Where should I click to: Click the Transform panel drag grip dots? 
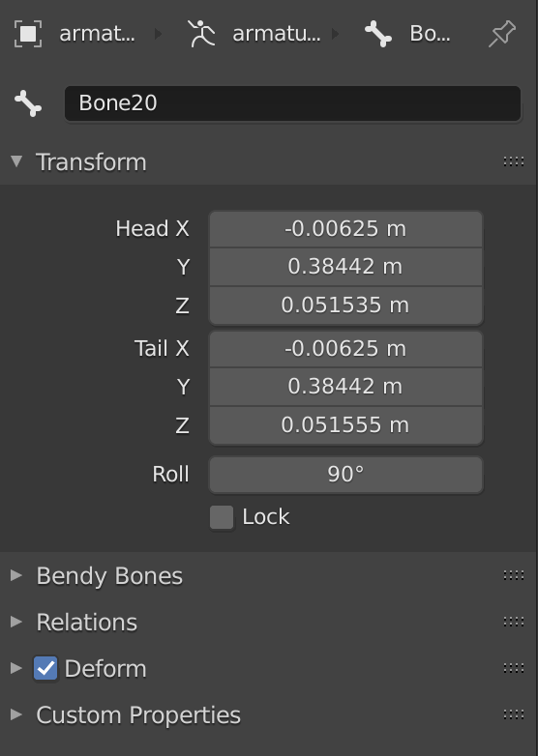pos(514,161)
